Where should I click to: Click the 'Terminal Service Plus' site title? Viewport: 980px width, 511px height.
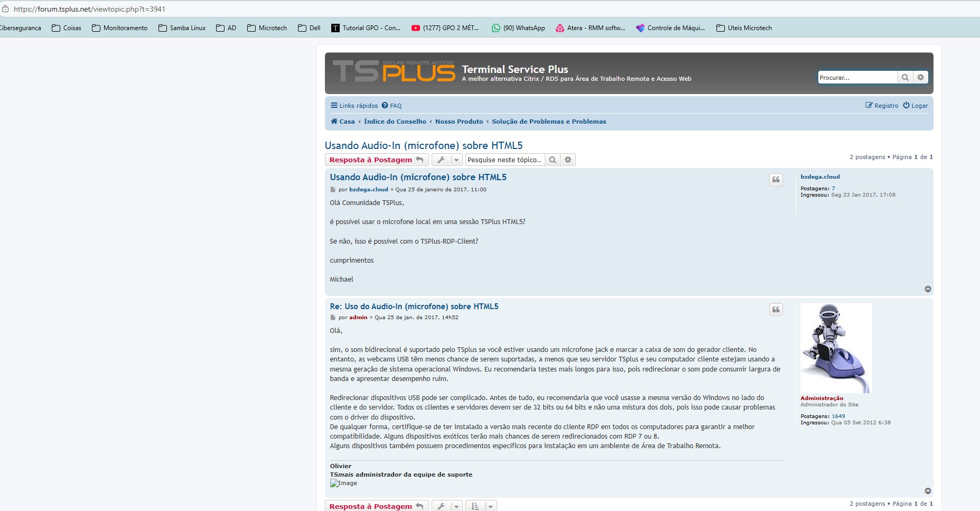click(515, 69)
